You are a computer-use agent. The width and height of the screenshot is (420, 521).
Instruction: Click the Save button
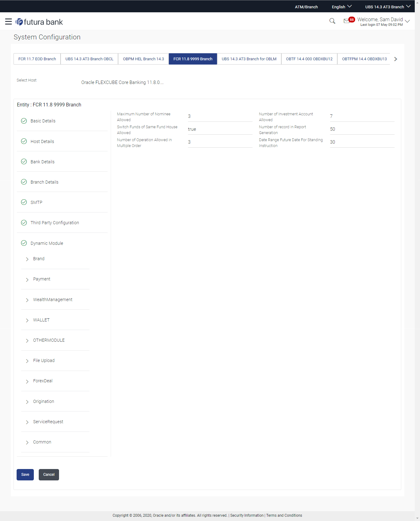point(25,475)
